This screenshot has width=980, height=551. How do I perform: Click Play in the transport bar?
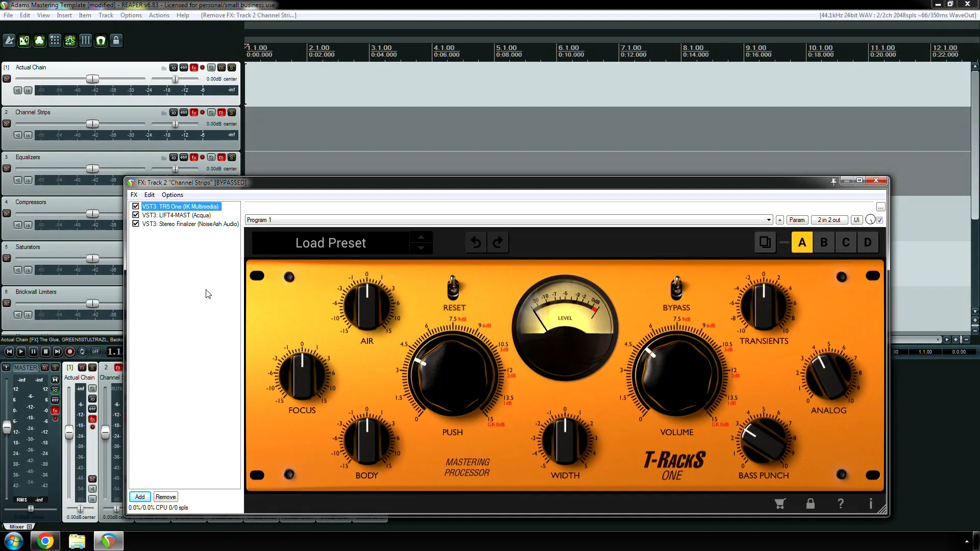pyautogui.click(x=21, y=352)
